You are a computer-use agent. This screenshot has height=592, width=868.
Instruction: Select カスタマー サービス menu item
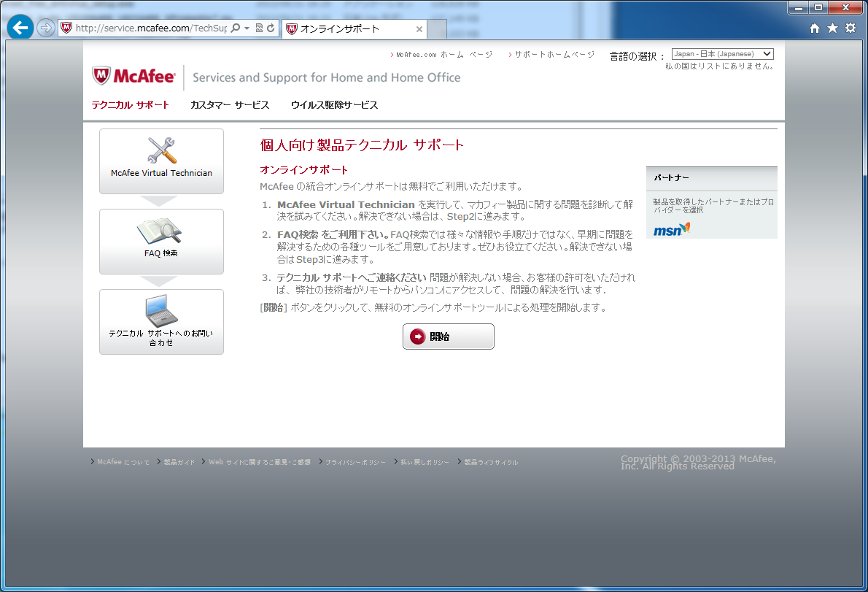(230, 104)
